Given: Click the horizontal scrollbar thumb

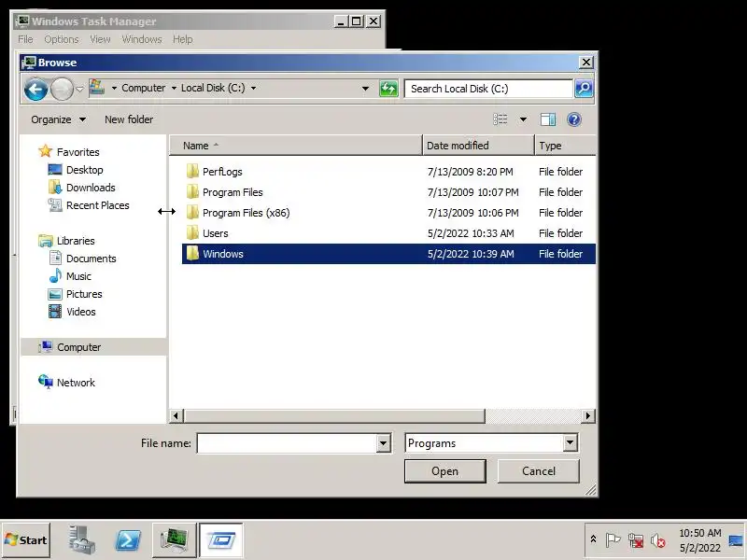Looking at the screenshot, I should (334, 415).
